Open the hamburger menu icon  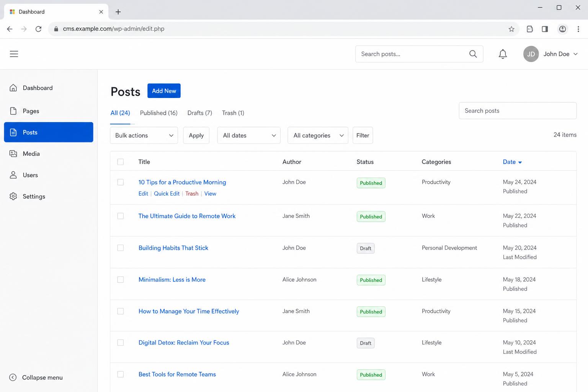pos(14,54)
